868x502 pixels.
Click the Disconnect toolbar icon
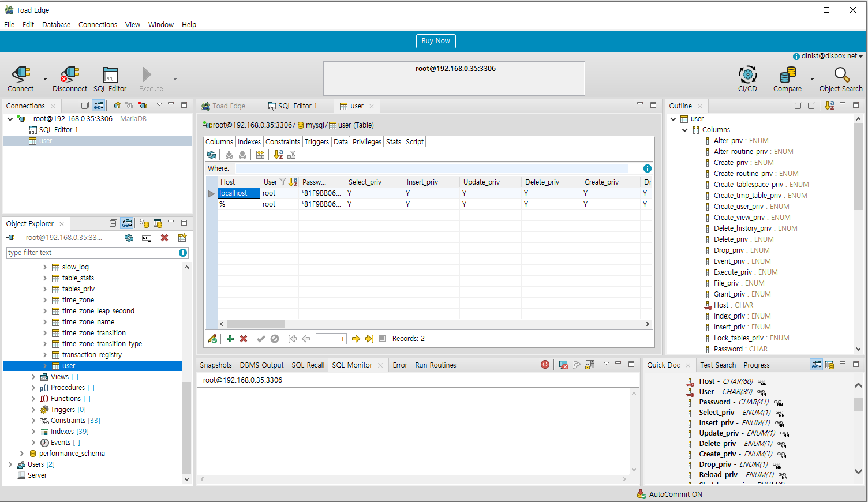pos(70,79)
